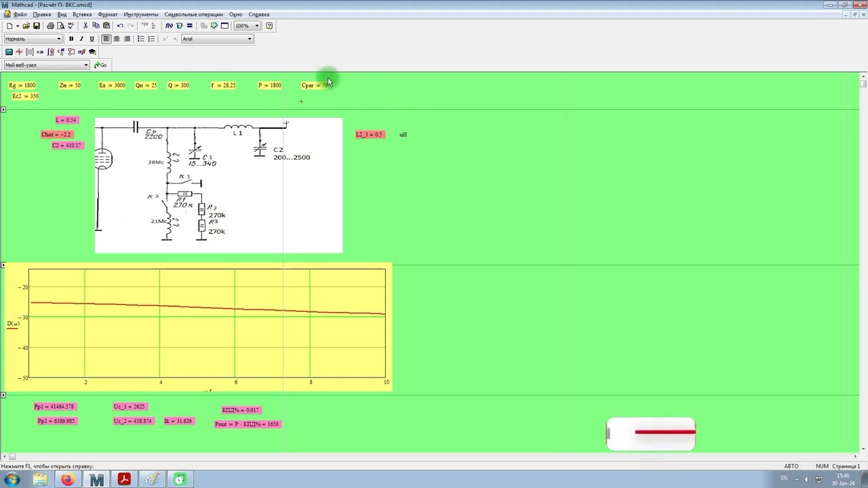Open the Graph toolbar palette
The image size is (868, 488).
tap(19, 52)
